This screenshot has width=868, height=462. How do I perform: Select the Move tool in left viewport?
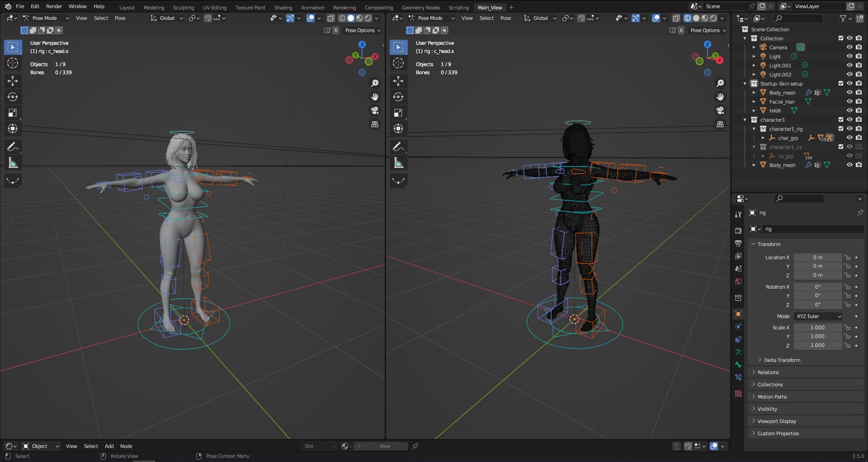13,81
